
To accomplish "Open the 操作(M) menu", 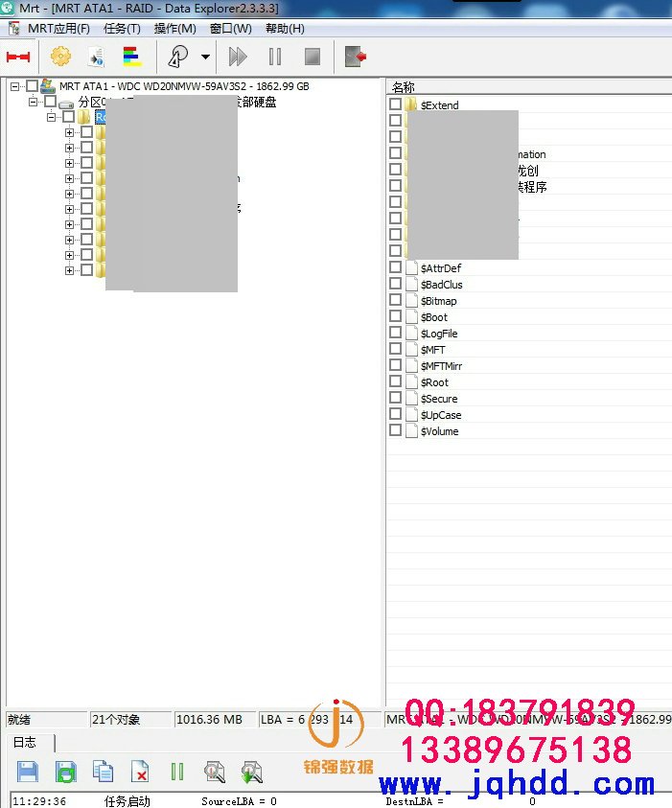I will coord(175,29).
